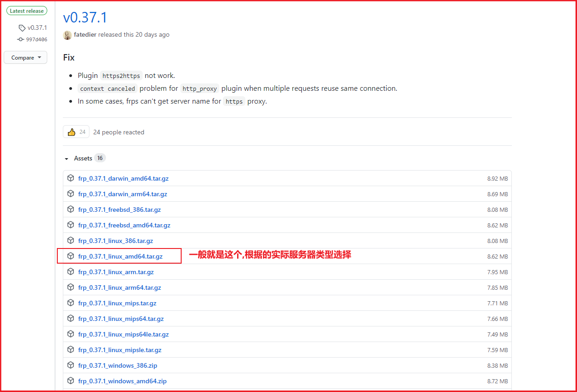Image resolution: width=577 pixels, height=392 pixels.
Task: Click the 7.66 MB file size
Action: 498,319
